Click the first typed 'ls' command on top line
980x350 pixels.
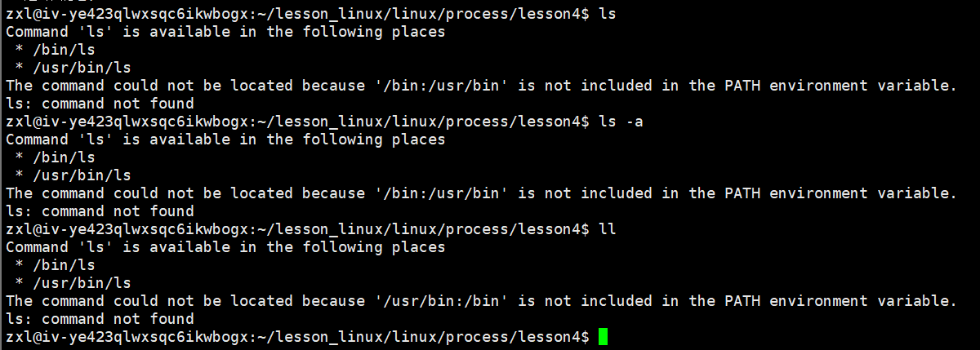tap(608, 14)
